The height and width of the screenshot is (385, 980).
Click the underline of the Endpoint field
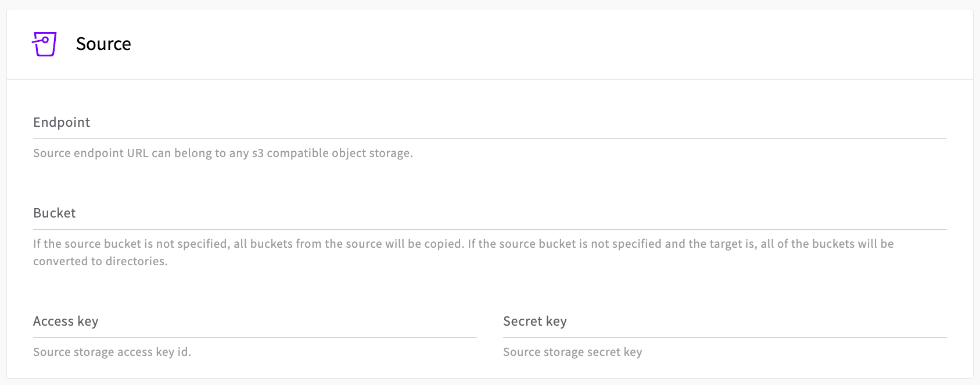tap(489, 138)
